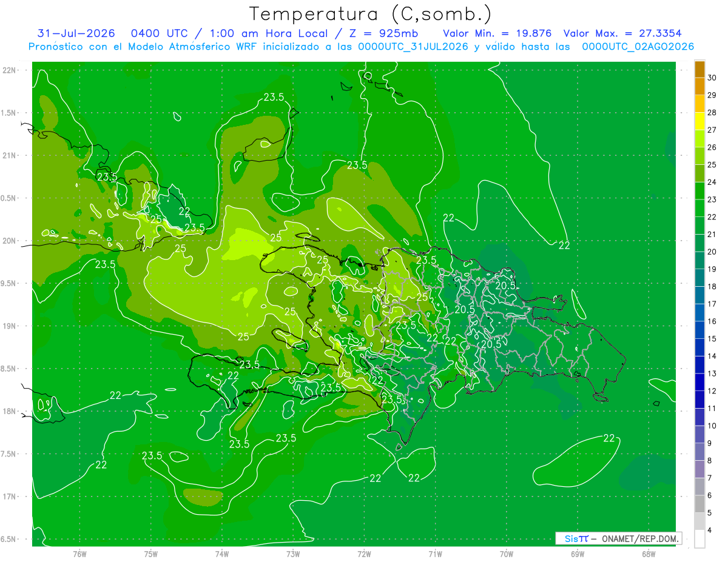Click the '18N' latitude axis label
This screenshot has height=562, width=728.
10,412
